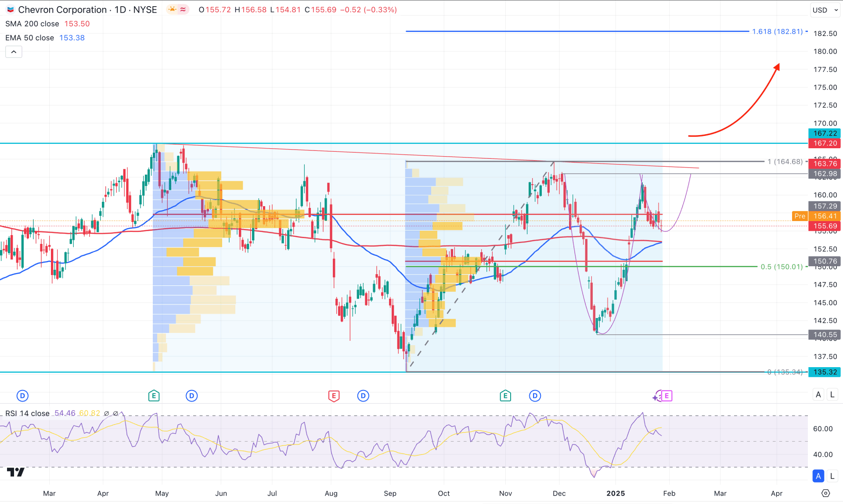Click the 2025 label on time axis
843x504 pixels.
[616, 493]
